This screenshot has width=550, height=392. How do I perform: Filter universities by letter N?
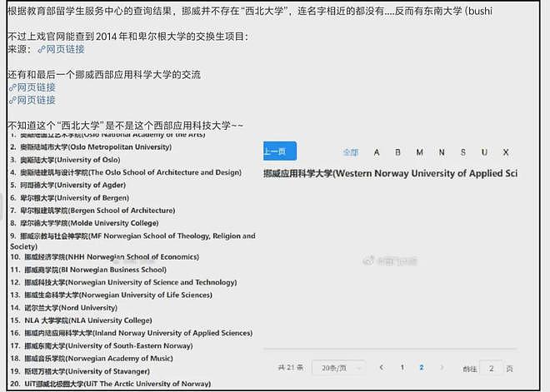442,152
